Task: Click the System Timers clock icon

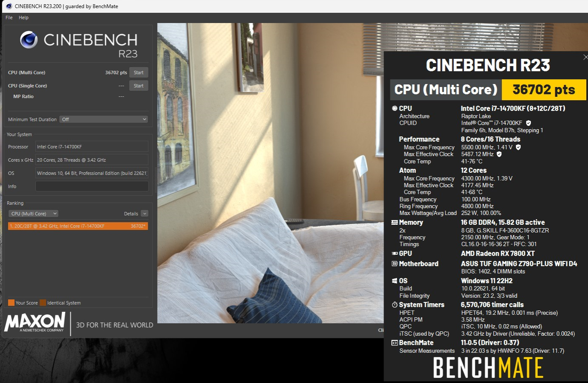Action: coord(395,305)
